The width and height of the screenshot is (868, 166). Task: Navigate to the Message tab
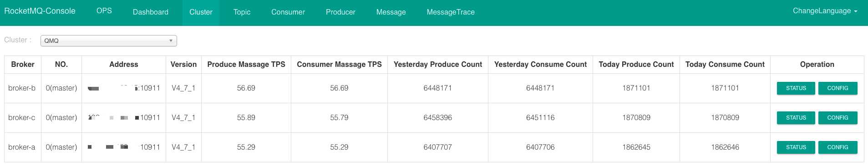(x=391, y=12)
